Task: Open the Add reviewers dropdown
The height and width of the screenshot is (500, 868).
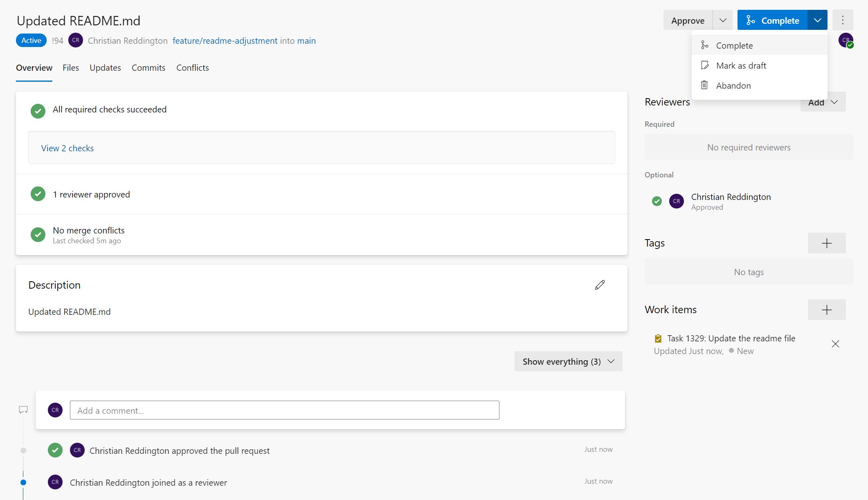Action: (823, 102)
